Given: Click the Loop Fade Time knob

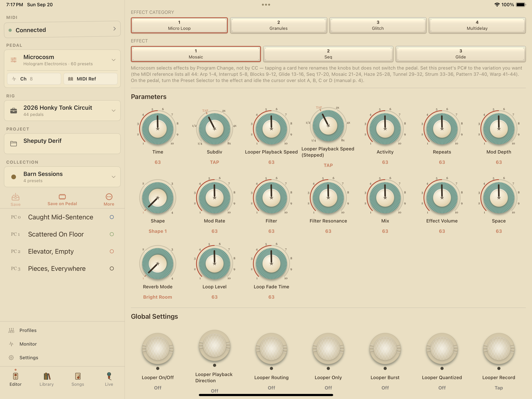Looking at the screenshot, I should [x=271, y=264].
